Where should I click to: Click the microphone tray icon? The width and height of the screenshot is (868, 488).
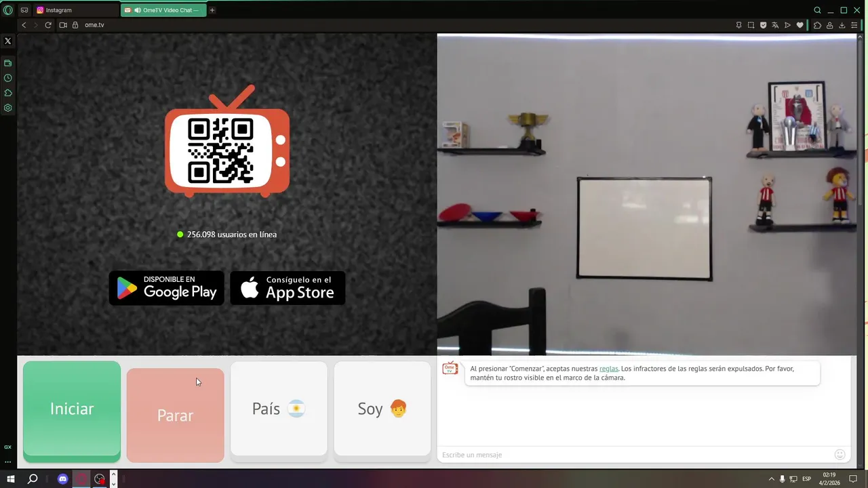click(x=783, y=479)
